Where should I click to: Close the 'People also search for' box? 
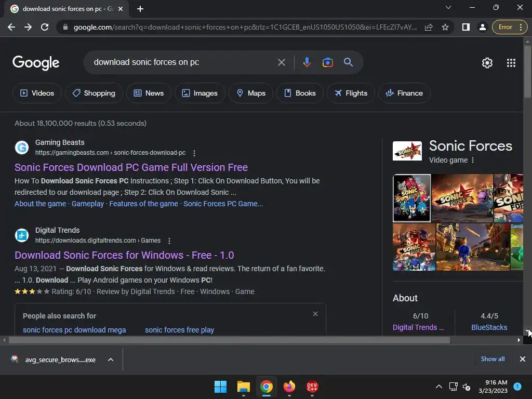(315, 314)
